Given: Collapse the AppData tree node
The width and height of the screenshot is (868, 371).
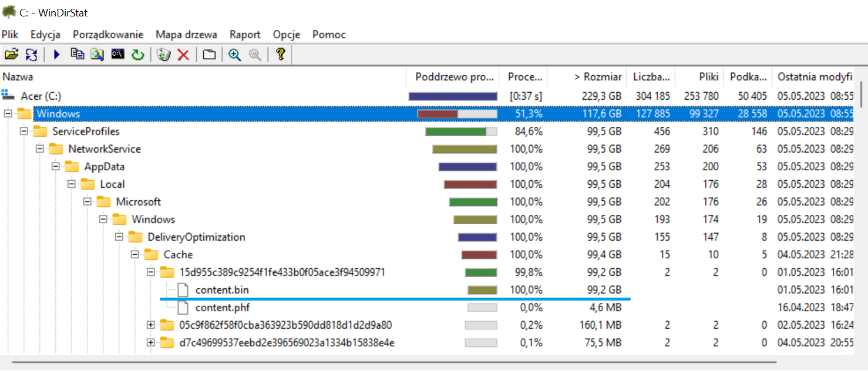Looking at the screenshot, I should (x=56, y=166).
